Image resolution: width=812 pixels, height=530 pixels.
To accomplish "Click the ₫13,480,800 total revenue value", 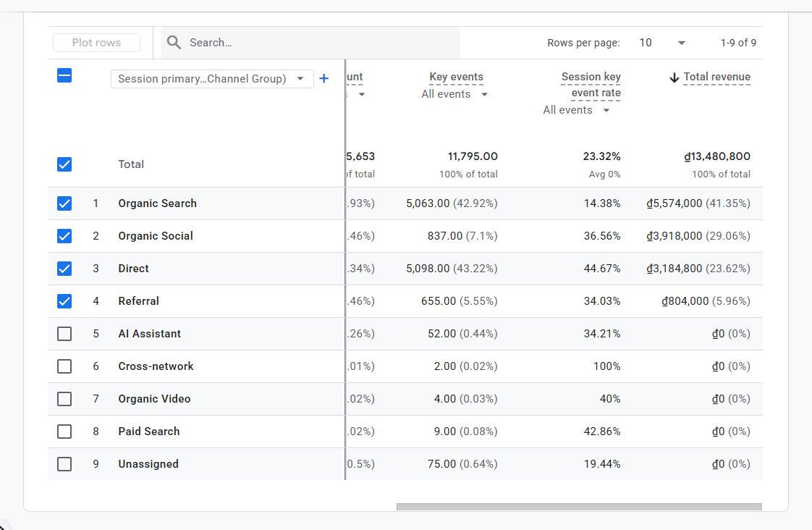I will (x=717, y=156).
